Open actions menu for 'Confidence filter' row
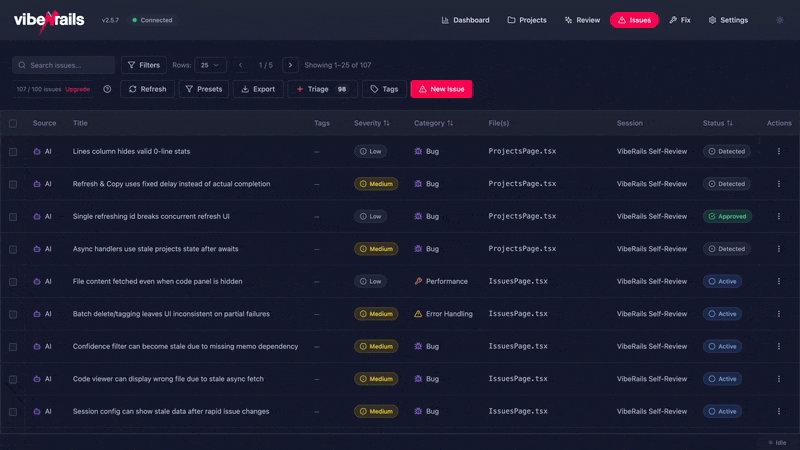 (x=779, y=346)
